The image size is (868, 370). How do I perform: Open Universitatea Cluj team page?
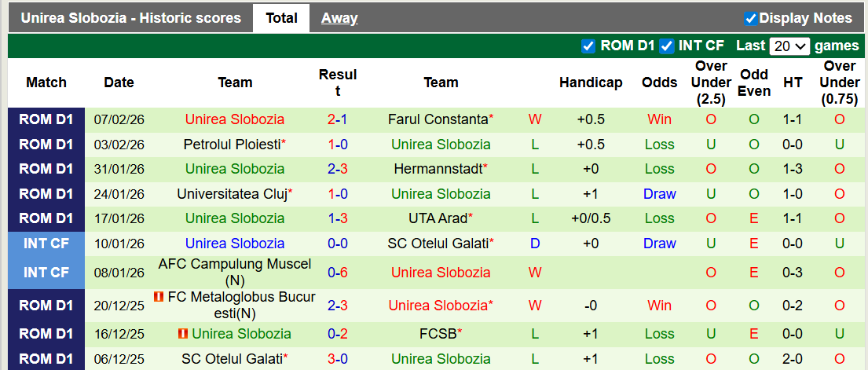(232, 194)
